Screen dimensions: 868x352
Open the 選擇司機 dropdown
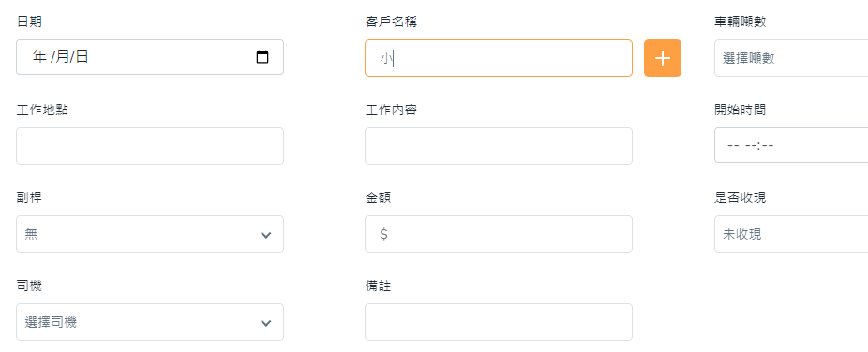point(150,322)
